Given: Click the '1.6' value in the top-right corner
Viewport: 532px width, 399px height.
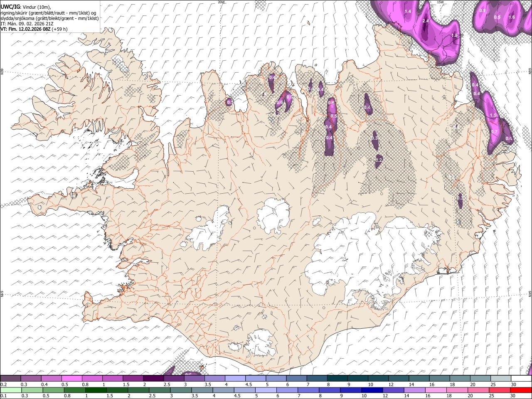Looking at the screenshot, I should [x=512, y=17].
